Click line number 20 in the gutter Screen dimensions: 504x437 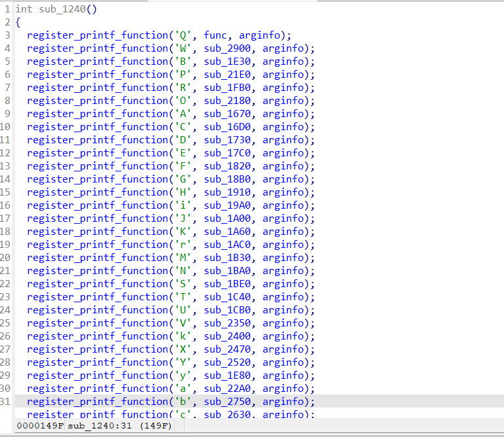(6, 258)
